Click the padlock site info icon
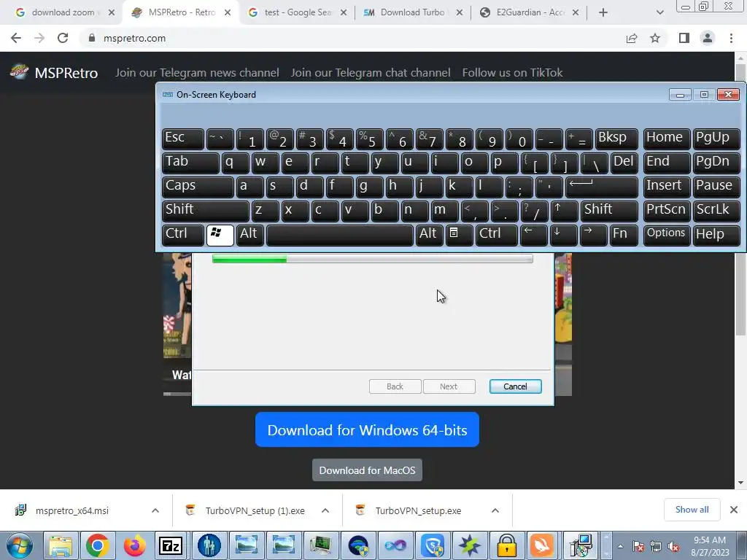Screen dimensions: 747x560 click(x=91, y=38)
